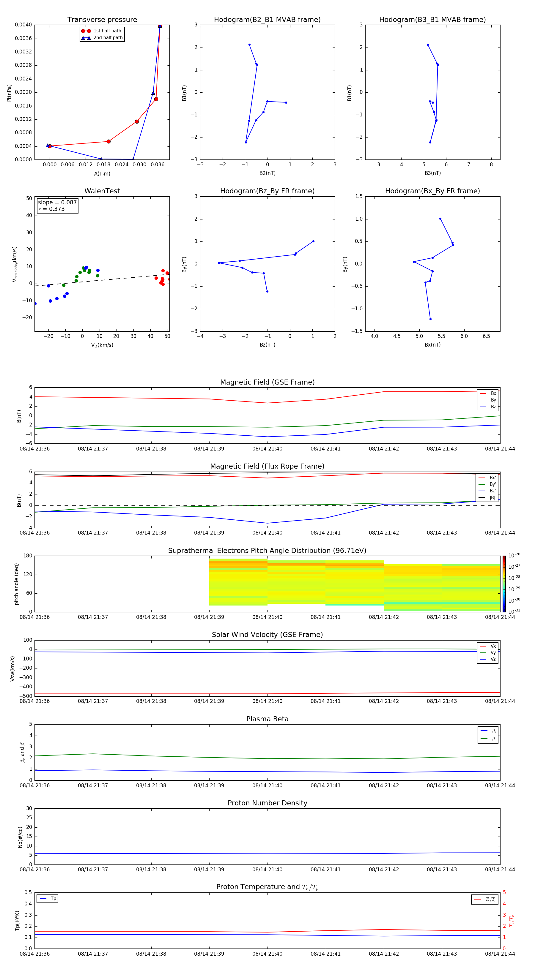Click the "V_remaining(km/s)" y-axis label
535x980 pixels.
tap(15, 264)
